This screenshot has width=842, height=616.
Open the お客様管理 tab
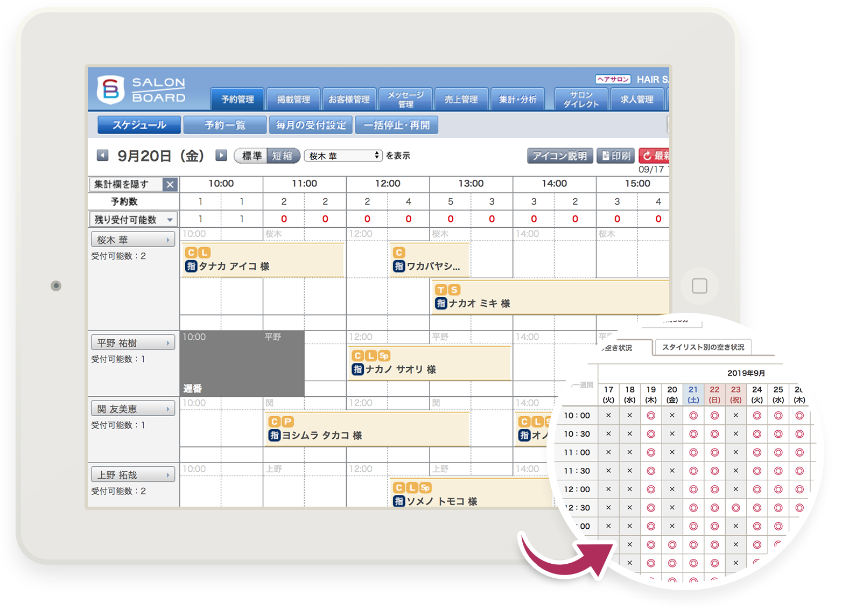pyautogui.click(x=349, y=99)
